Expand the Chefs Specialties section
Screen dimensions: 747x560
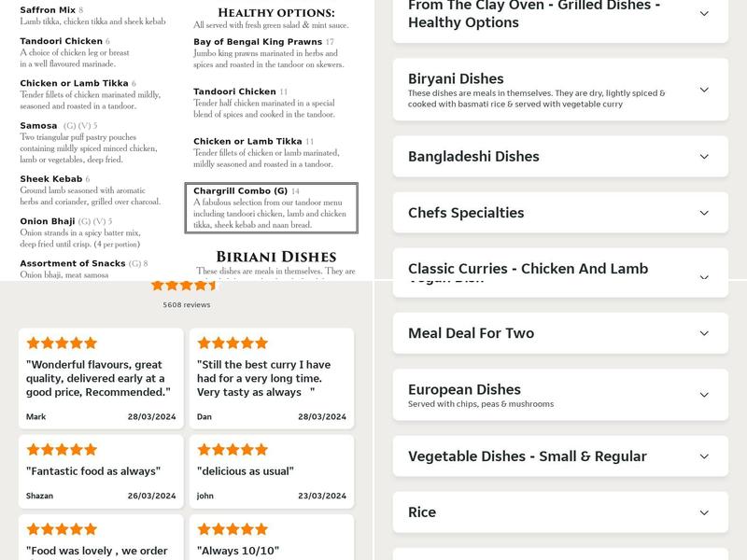[558, 213]
